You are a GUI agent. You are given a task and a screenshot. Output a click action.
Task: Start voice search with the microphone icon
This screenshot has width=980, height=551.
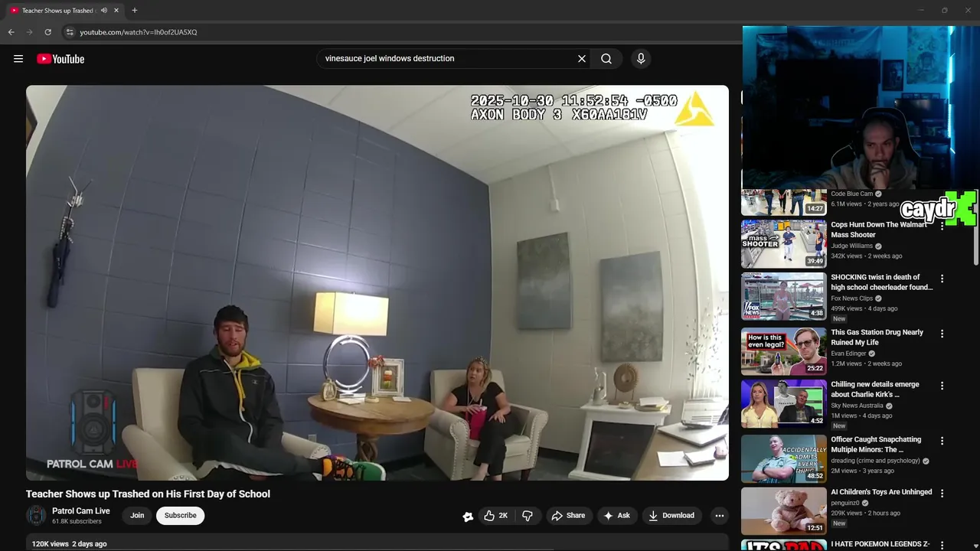pyautogui.click(x=641, y=59)
